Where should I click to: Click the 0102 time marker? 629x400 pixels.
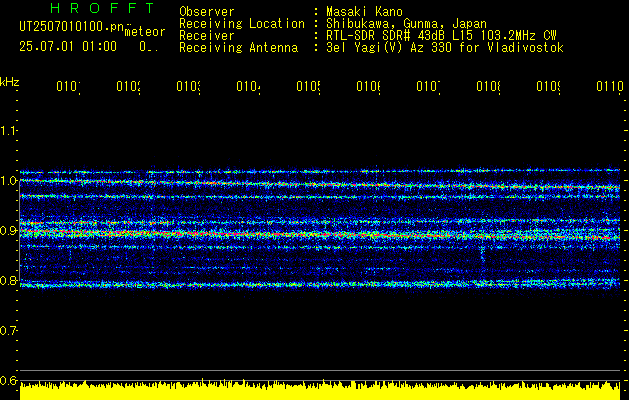tap(128, 86)
